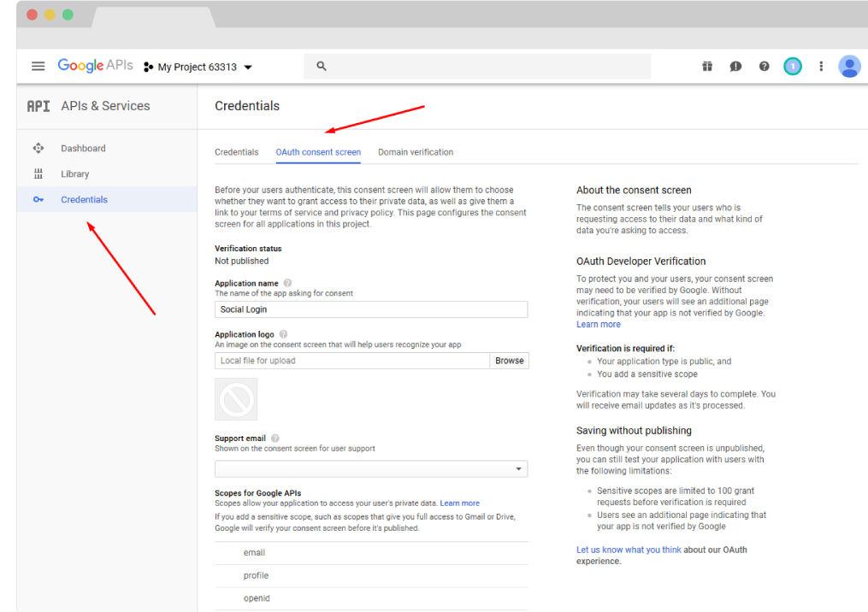Open Library in the sidebar
868x612 pixels.
click(74, 174)
